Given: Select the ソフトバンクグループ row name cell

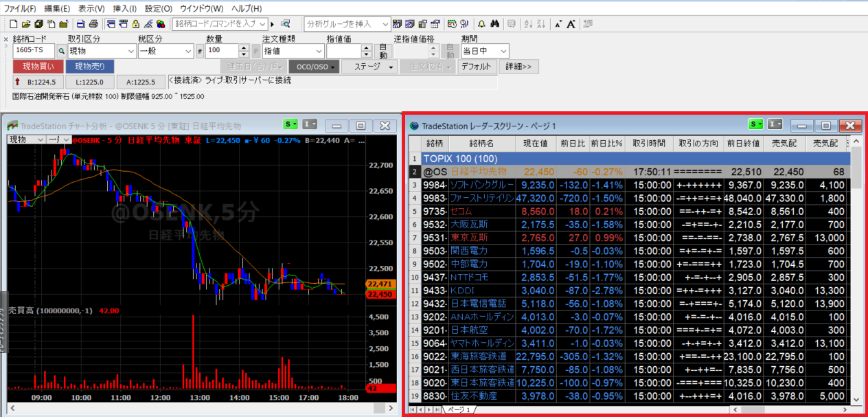Looking at the screenshot, I should click(482, 185).
